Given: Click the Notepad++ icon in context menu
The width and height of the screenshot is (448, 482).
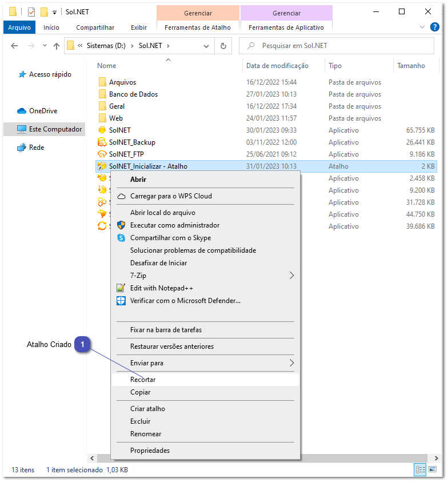Looking at the screenshot, I should [x=121, y=288].
